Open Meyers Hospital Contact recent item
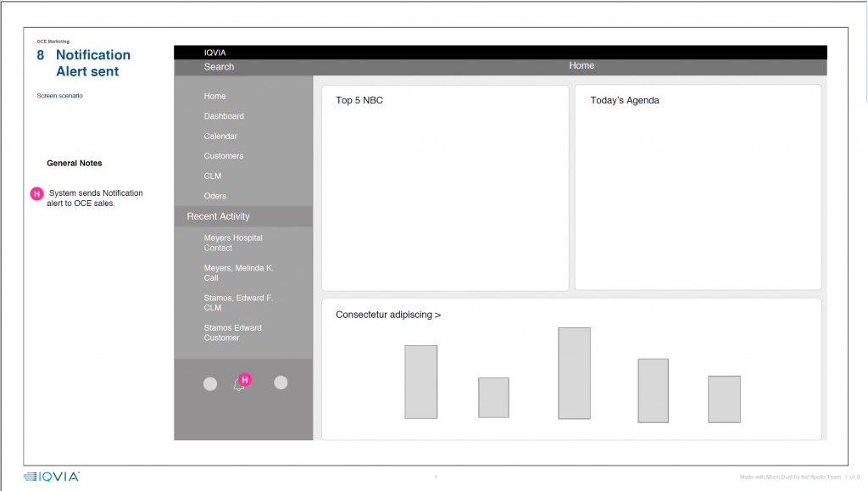 pyautogui.click(x=233, y=243)
